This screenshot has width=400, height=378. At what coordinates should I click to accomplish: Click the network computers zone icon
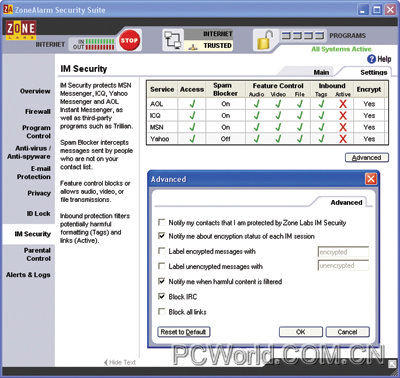[x=172, y=40]
